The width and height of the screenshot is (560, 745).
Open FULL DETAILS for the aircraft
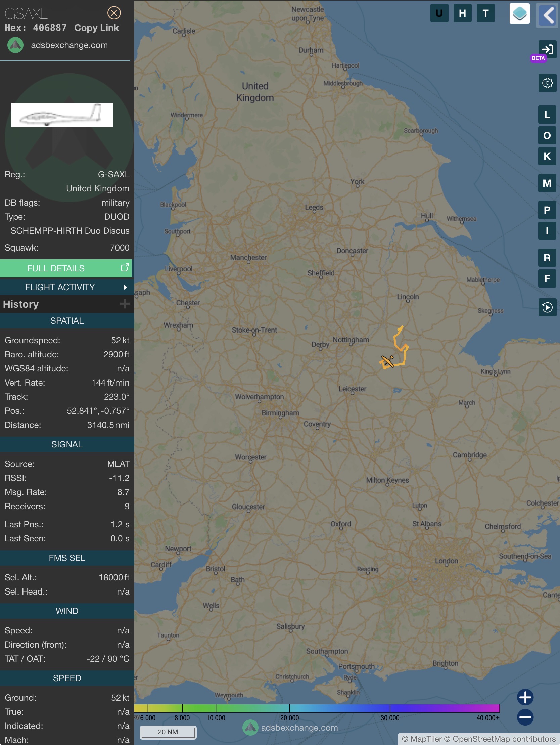pos(66,268)
